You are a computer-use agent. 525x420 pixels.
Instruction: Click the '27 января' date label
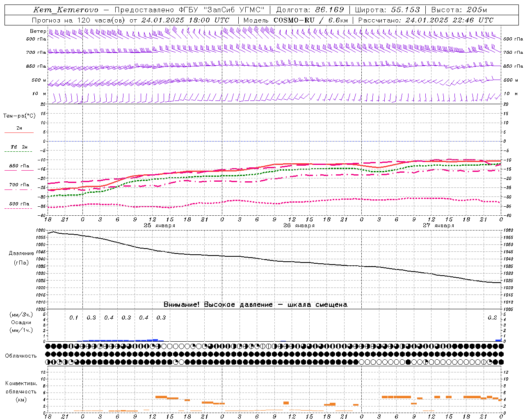tap(438, 226)
